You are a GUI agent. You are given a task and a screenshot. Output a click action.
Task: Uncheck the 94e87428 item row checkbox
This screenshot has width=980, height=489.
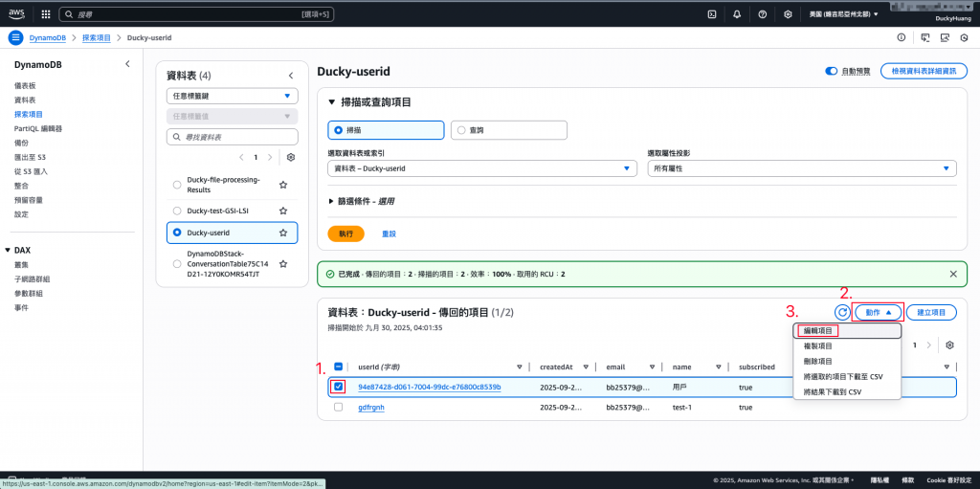(x=338, y=387)
